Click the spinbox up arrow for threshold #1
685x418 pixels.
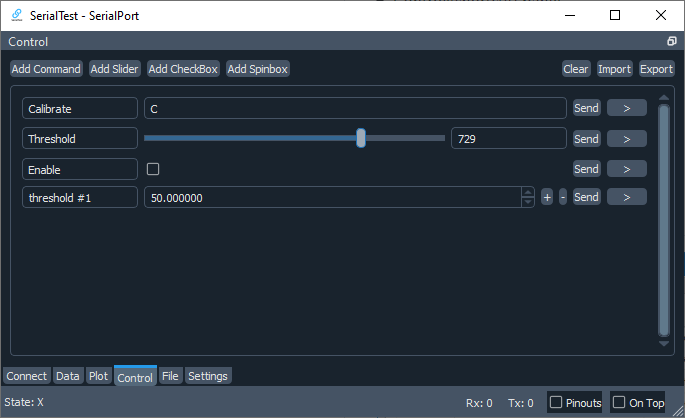tap(528, 192)
